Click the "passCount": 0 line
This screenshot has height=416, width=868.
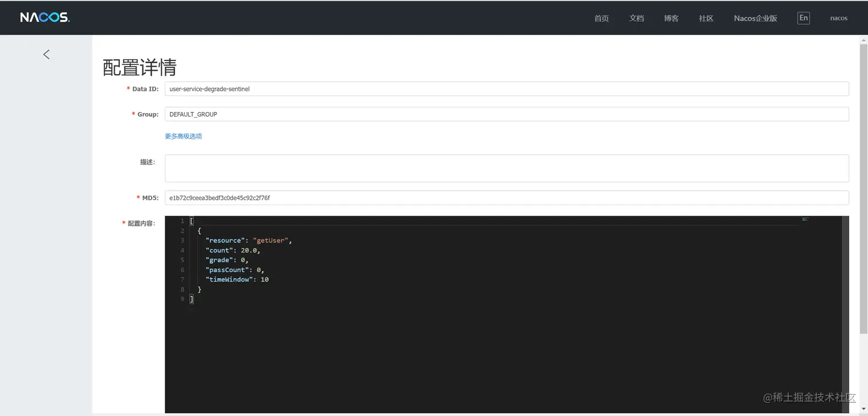pos(235,269)
